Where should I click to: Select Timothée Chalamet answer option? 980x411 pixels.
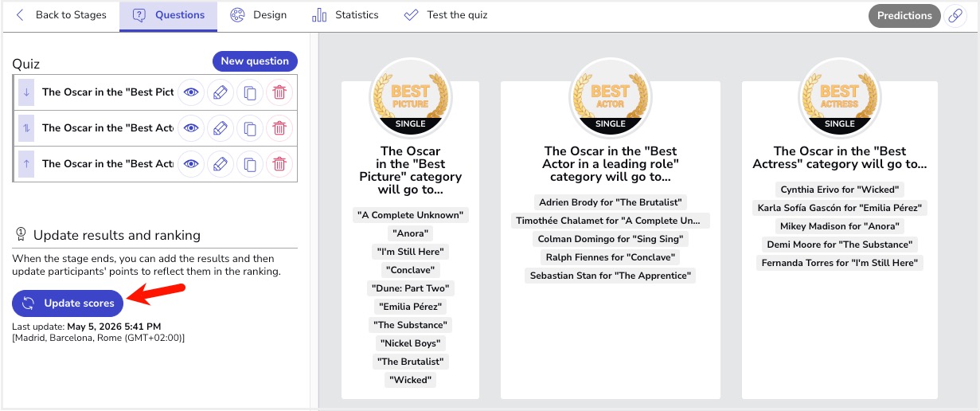point(611,221)
